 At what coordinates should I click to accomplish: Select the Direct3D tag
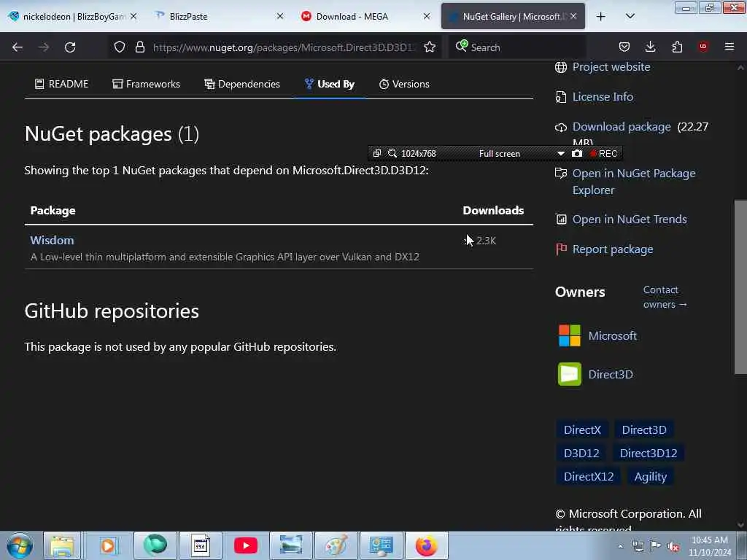pyautogui.click(x=643, y=430)
